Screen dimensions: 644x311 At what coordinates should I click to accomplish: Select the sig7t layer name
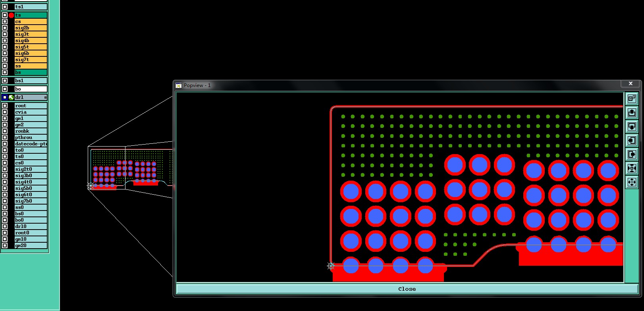tap(31, 60)
